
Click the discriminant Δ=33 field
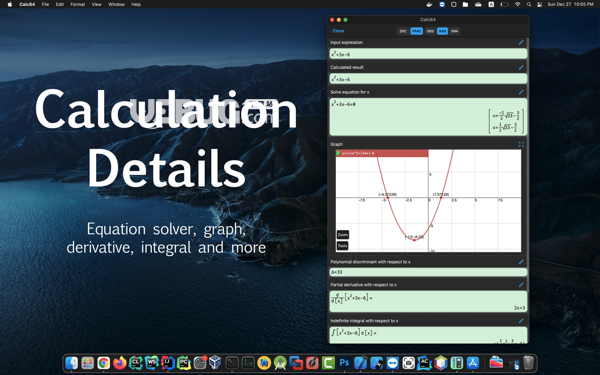(x=428, y=272)
